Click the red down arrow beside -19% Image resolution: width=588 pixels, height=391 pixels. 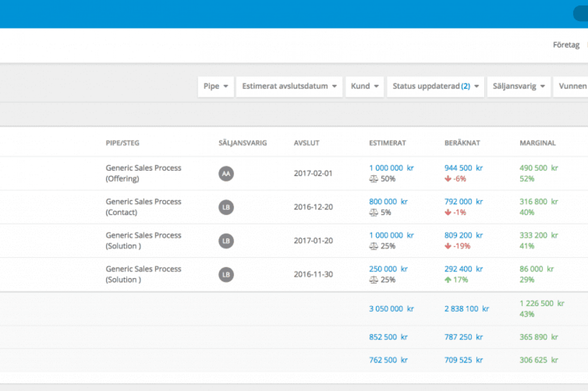pyautogui.click(x=448, y=246)
